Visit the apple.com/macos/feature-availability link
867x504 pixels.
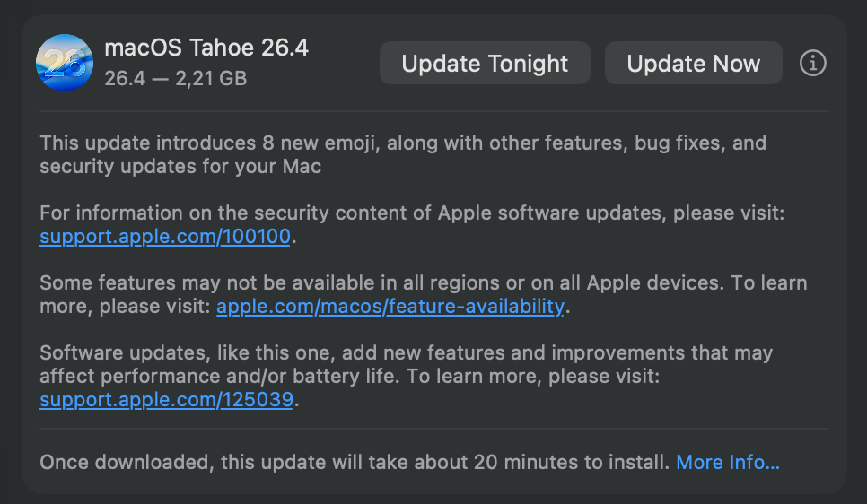coord(390,307)
